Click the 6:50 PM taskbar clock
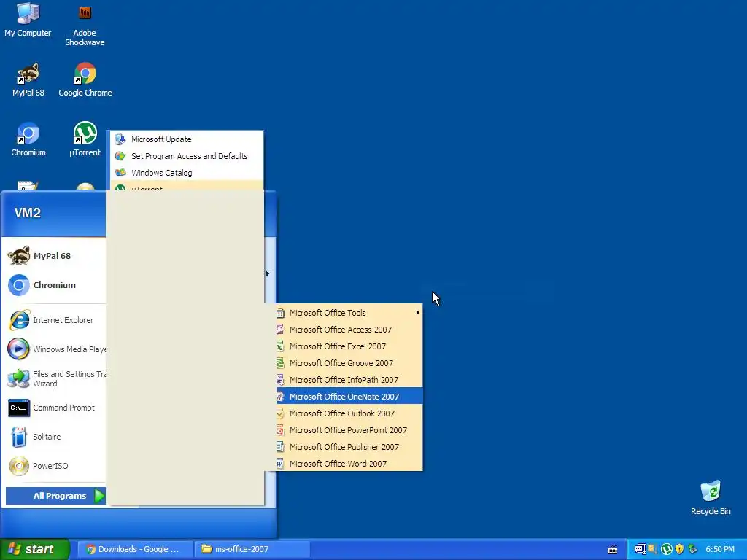This screenshot has width=747, height=560. tap(720, 549)
